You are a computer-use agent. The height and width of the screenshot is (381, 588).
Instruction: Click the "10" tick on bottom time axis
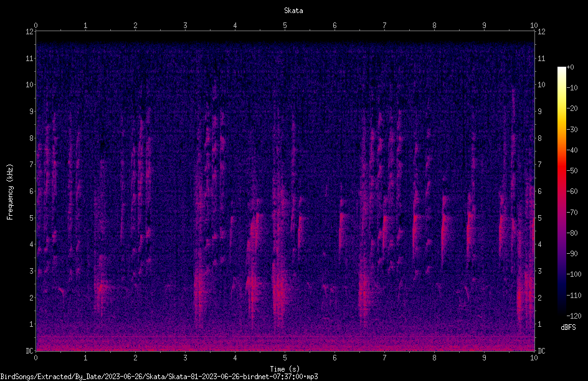(x=534, y=358)
